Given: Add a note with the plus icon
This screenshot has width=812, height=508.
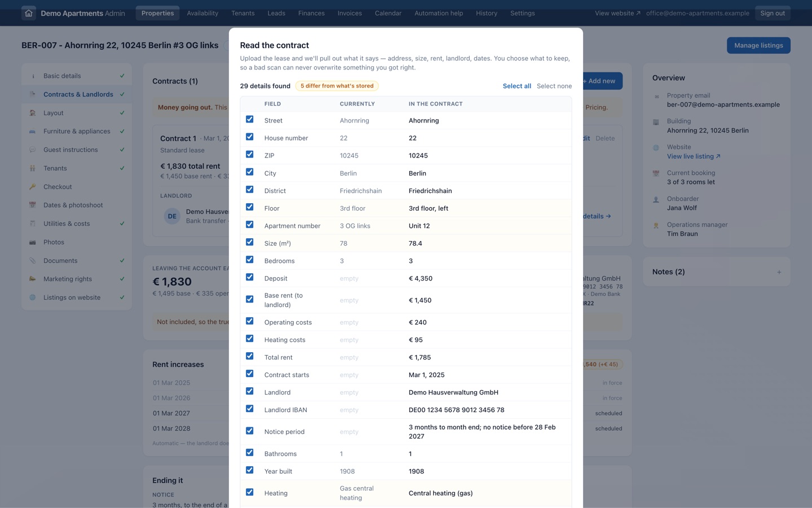Looking at the screenshot, I should coord(779,272).
